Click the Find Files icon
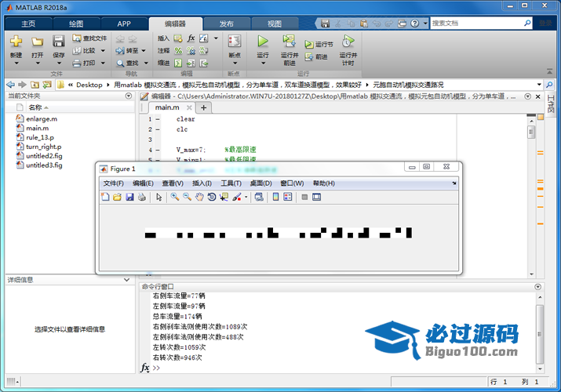This screenshot has height=392, width=561. [x=77, y=38]
